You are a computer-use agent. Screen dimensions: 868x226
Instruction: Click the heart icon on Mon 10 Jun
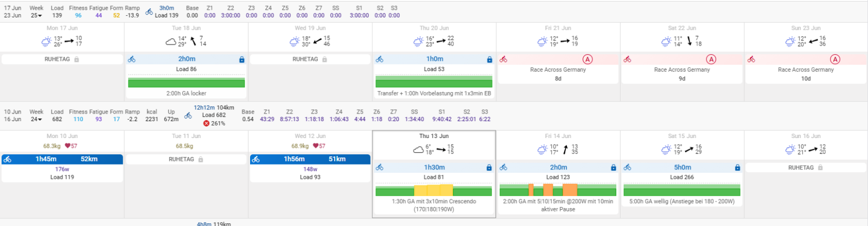pos(68,146)
